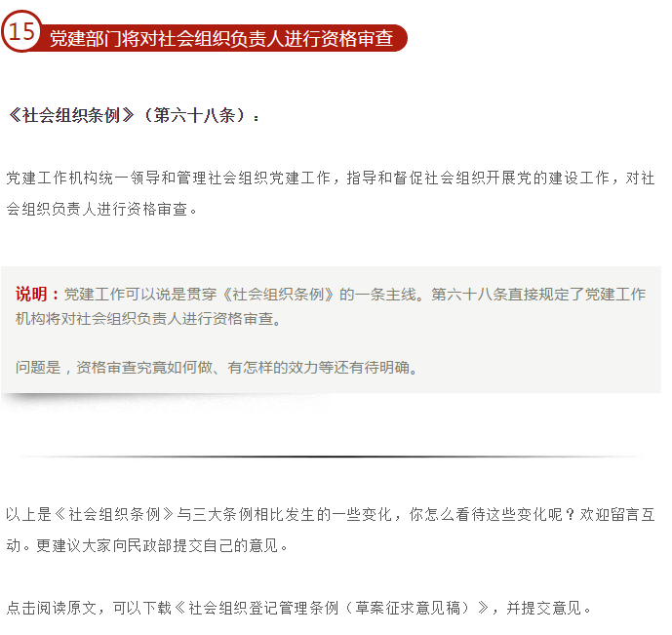
Task: Click the red number 15 circle badge
Action: coord(21,31)
